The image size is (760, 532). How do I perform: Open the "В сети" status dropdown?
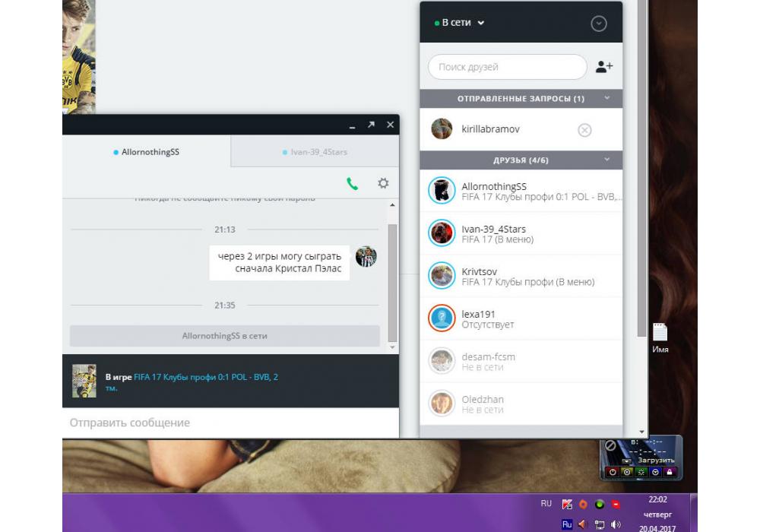[460, 23]
